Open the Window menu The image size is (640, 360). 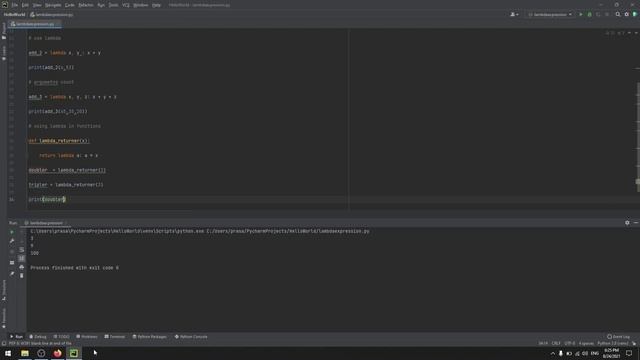pos(141,5)
